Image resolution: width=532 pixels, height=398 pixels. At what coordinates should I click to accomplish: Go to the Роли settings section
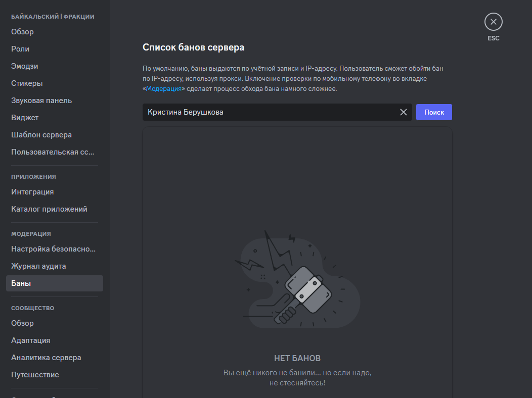point(20,49)
